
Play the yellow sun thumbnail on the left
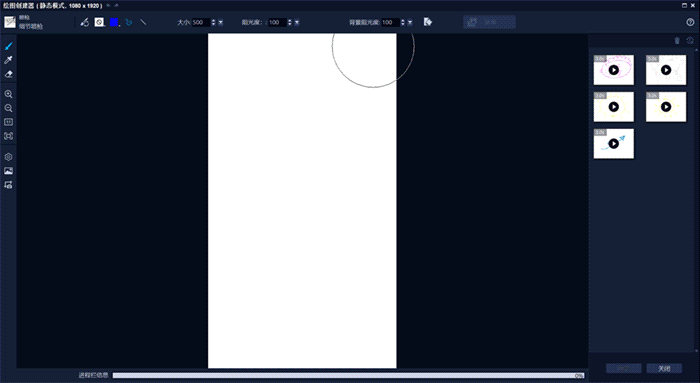(x=613, y=107)
